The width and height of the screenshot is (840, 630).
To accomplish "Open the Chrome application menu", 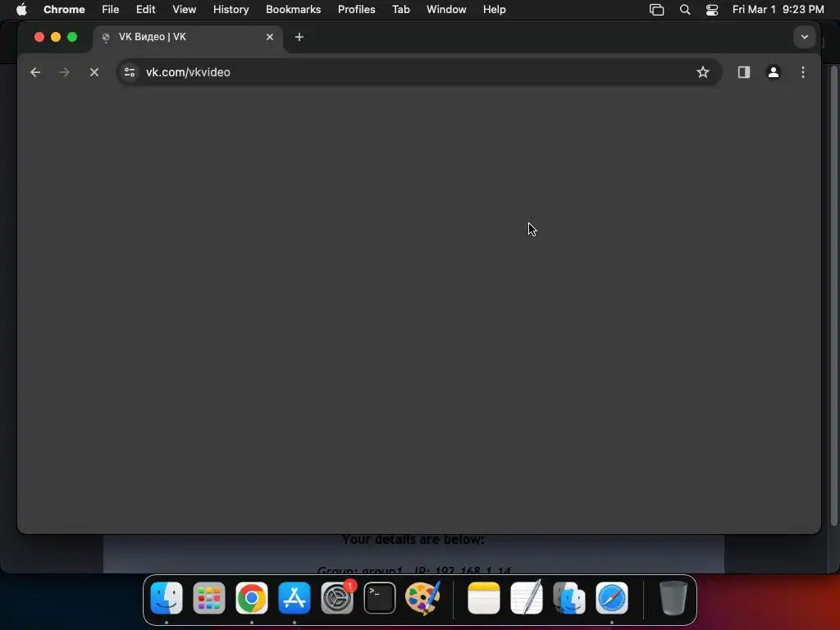I will click(64, 10).
